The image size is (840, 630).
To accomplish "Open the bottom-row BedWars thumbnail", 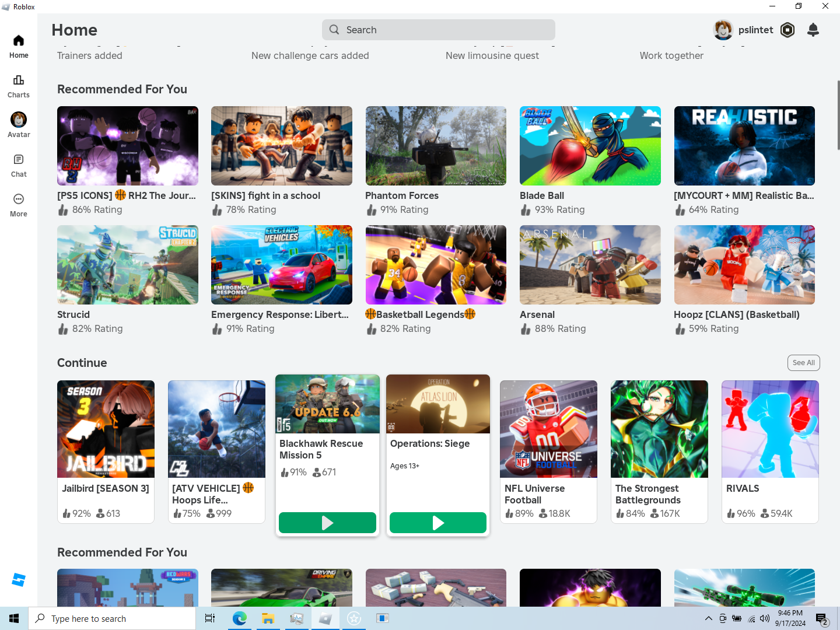I will click(128, 587).
